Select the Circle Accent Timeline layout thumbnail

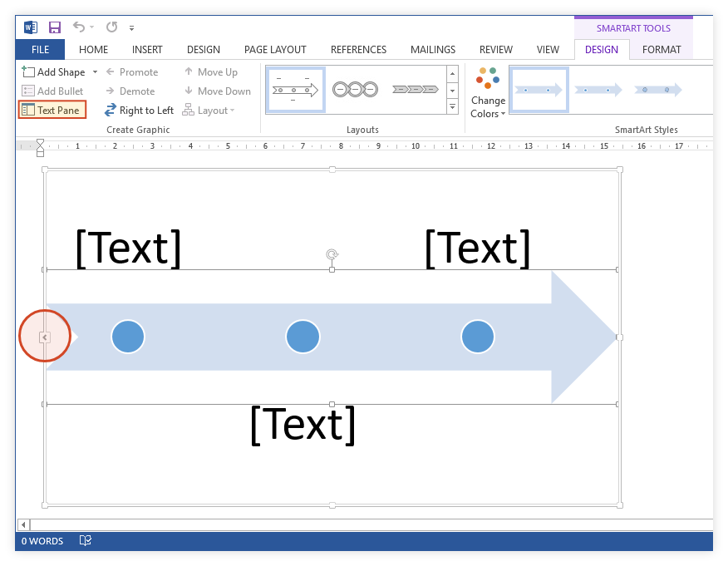(x=295, y=88)
